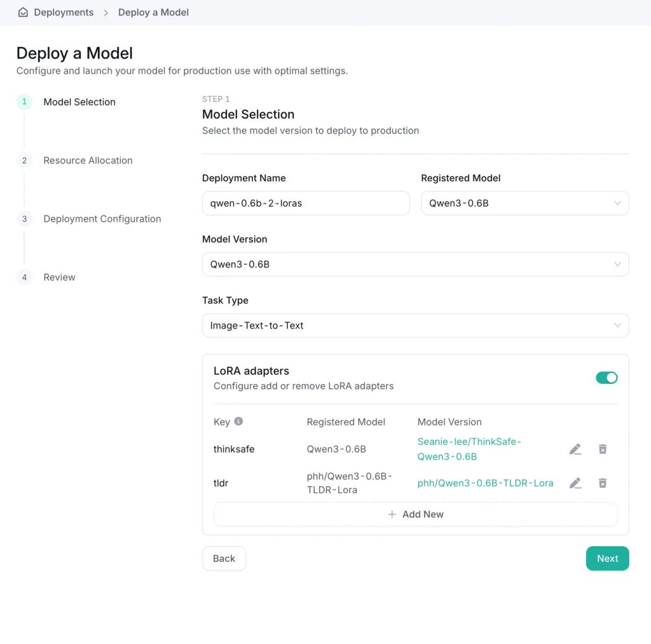Delete the thinksafe LoRA adapter
The image size is (651, 644).
[x=603, y=449]
